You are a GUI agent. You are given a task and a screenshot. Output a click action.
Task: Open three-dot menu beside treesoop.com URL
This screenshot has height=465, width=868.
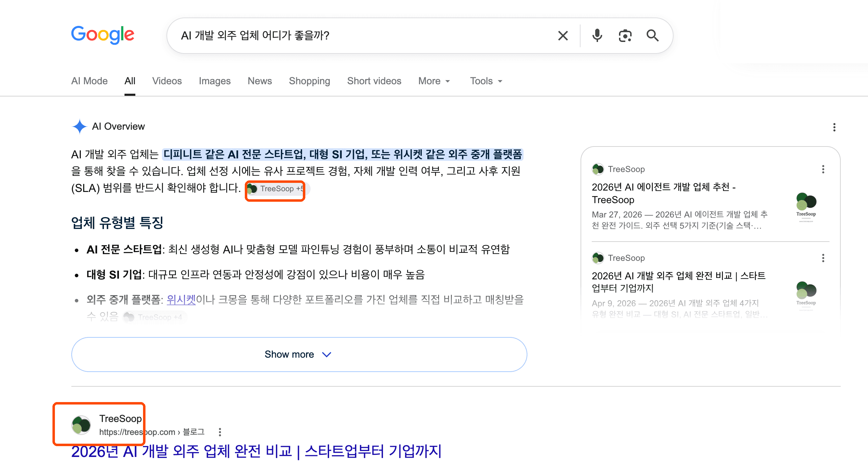(x=220, y=432)
